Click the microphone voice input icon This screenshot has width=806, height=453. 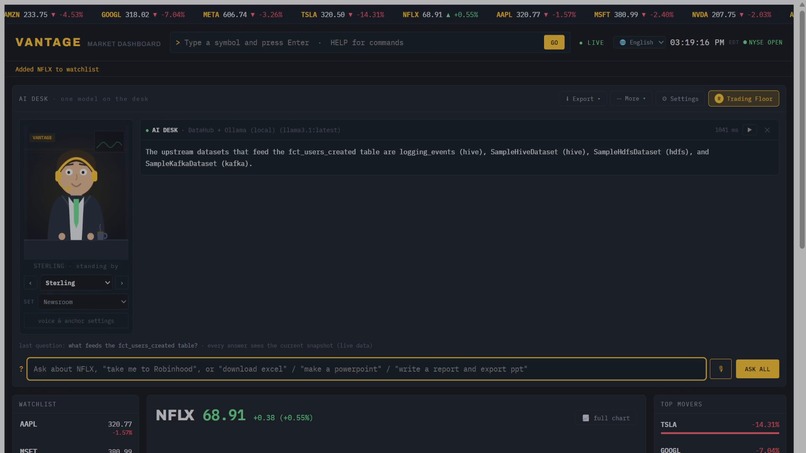(x=721, y=369)
